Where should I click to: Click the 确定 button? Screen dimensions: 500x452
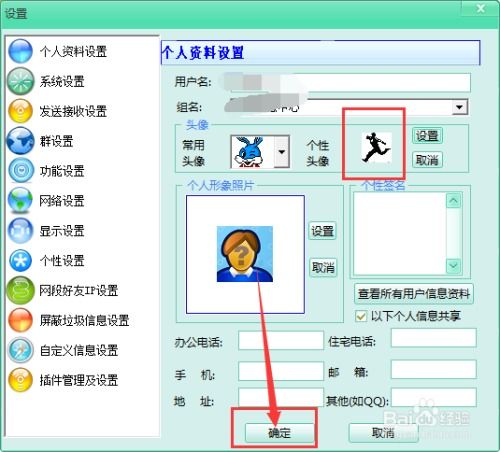[x=279, y=433]
